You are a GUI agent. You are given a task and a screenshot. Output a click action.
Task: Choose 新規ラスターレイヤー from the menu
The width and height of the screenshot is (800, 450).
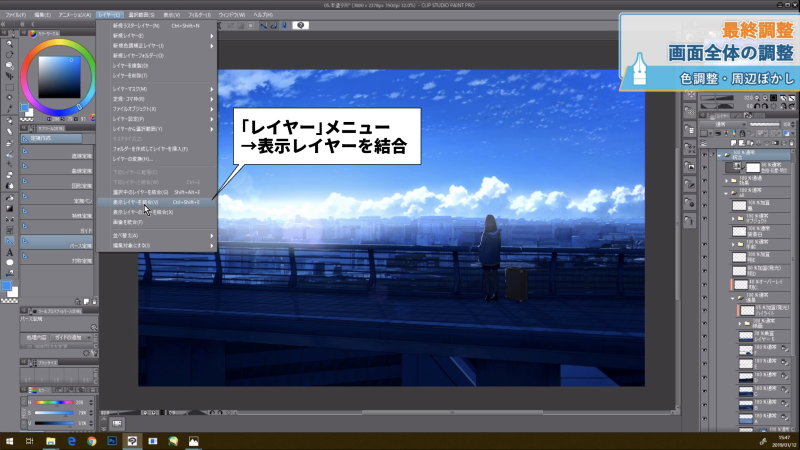click(157, 26)
